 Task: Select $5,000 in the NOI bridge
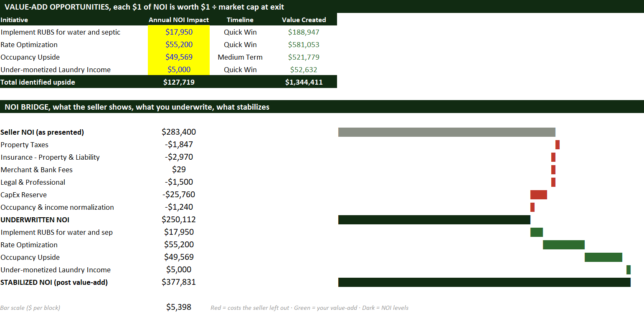pyautogui.click(x=179, y=270)
